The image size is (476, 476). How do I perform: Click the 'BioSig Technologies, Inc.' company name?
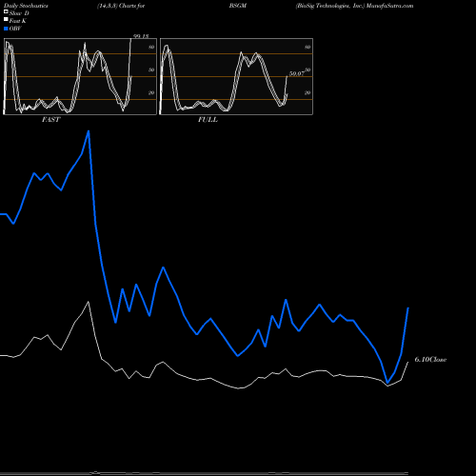click(x=330, y=6)
